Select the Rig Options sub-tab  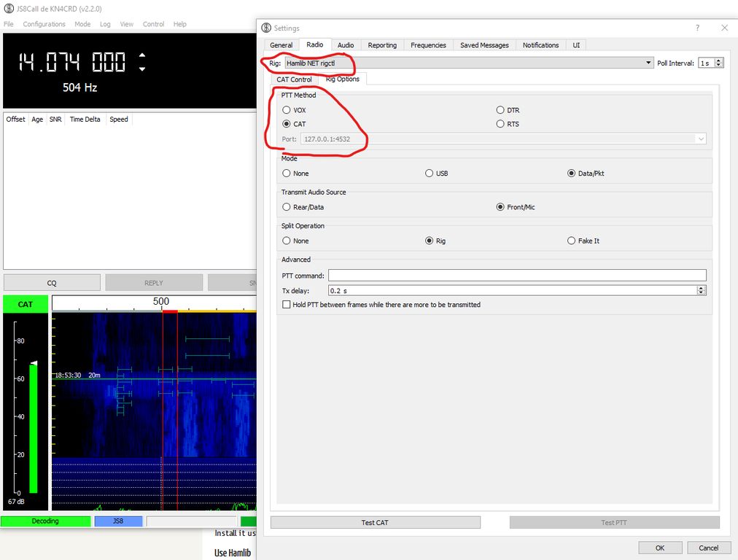coord(343,79)
